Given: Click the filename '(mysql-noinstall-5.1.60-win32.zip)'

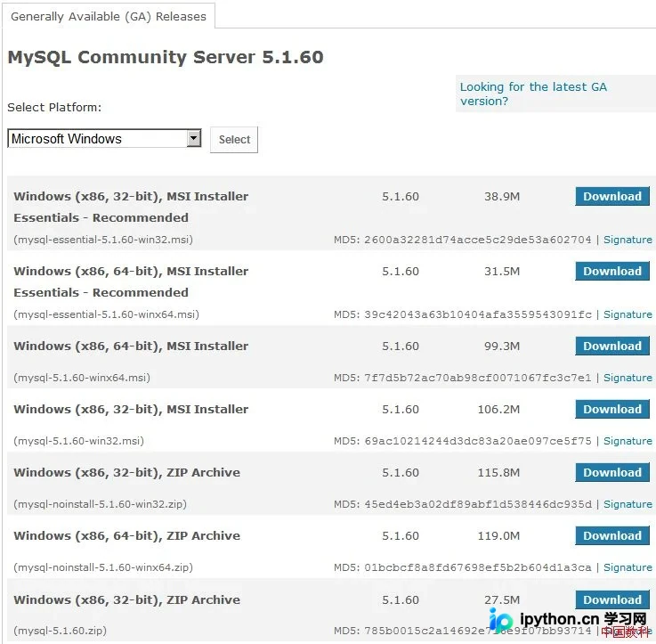Looking at the screenshot, I should coord(100,504).
